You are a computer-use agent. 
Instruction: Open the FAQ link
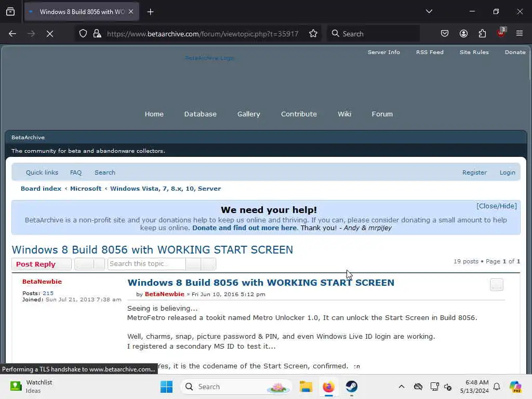(x=76, y=172)
